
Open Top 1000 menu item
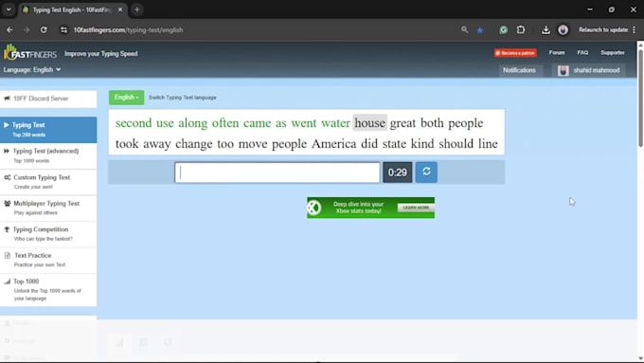pyautogui.click(x=48, y=289)
